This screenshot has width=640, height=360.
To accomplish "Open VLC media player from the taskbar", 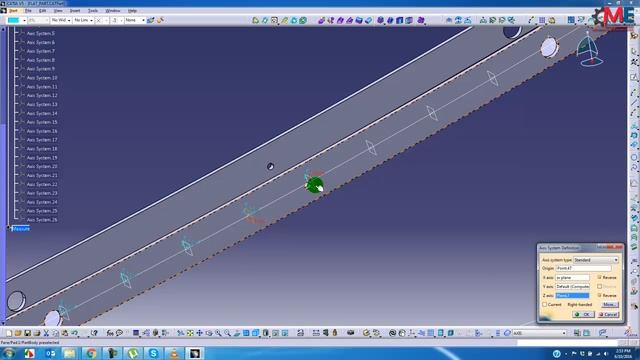I will [174, 353].
